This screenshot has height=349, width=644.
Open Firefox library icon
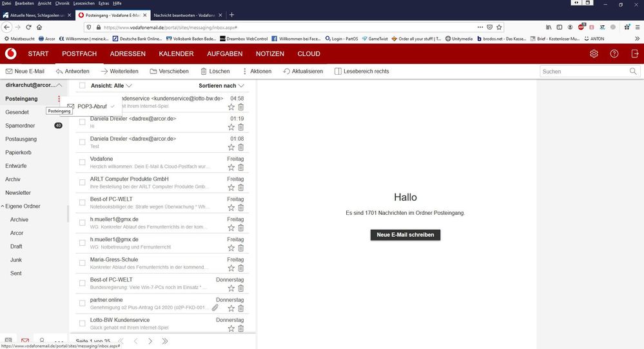[x=549, y=27]
